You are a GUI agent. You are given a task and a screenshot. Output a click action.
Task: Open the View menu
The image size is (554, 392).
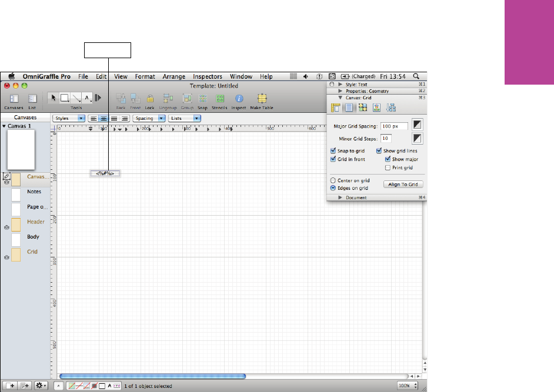[x=121, y=76]
